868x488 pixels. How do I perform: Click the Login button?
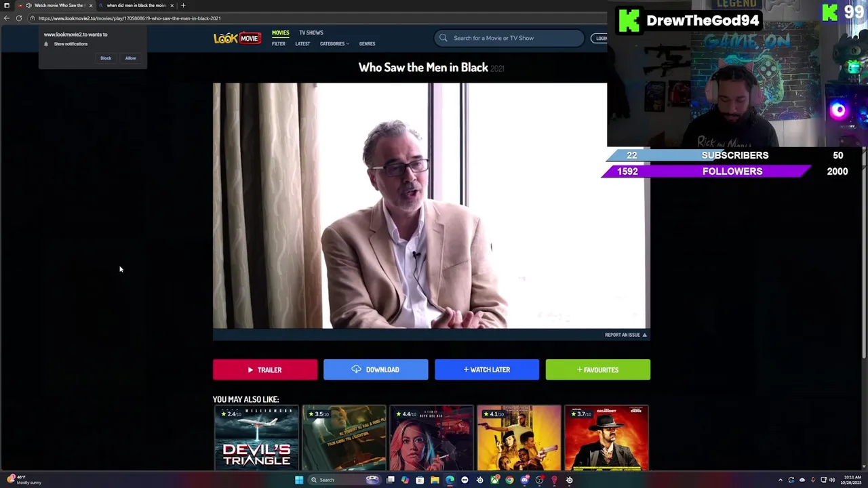click(x=599, y=38)
